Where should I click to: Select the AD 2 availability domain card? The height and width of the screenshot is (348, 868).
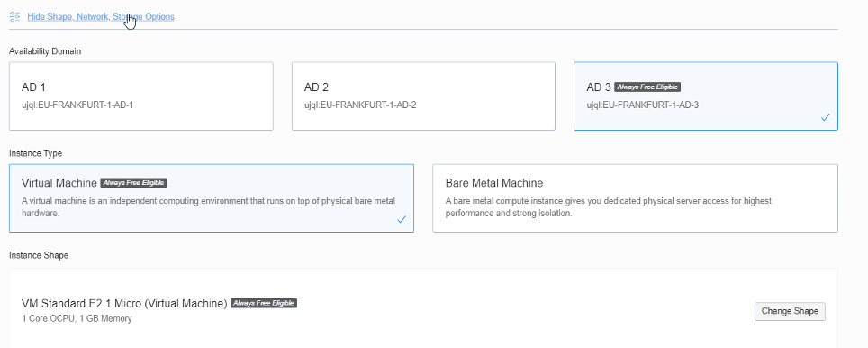423,96
